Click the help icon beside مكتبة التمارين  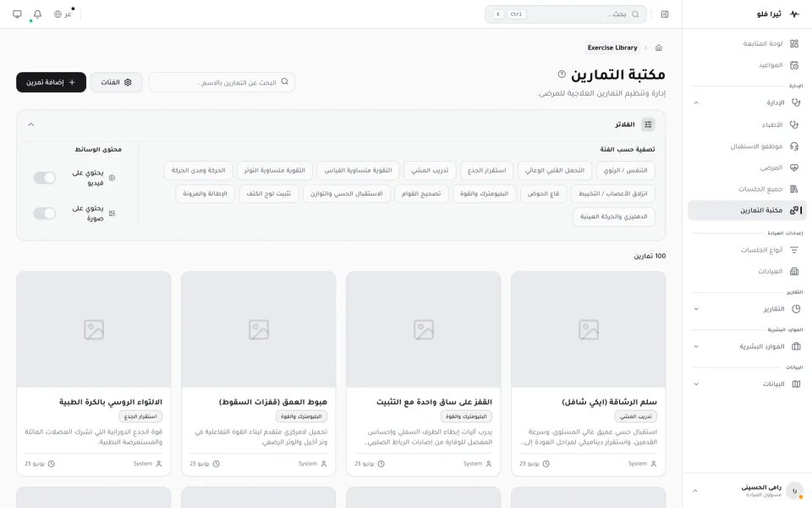pyautogui.click(x=562, y=75)
